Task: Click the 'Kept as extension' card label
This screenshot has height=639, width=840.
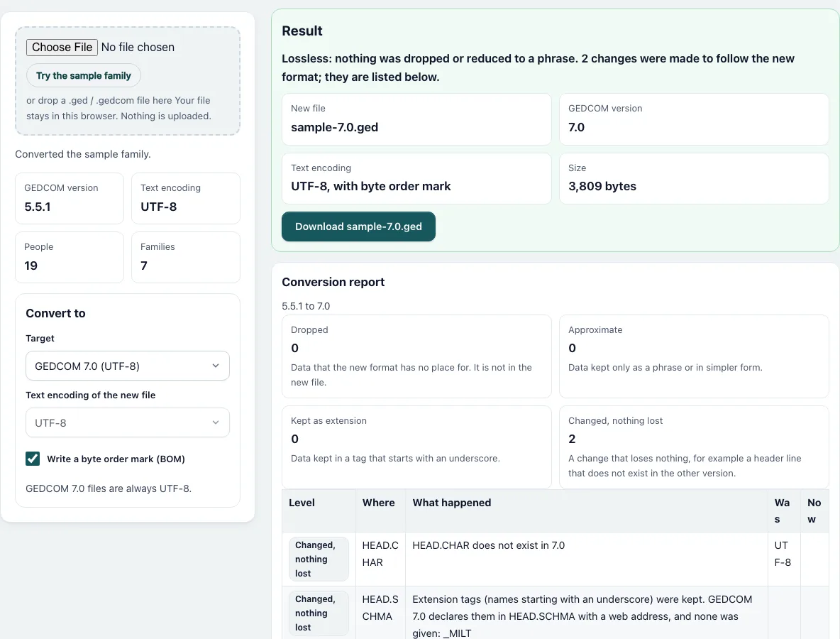Action: pos(329,421)
